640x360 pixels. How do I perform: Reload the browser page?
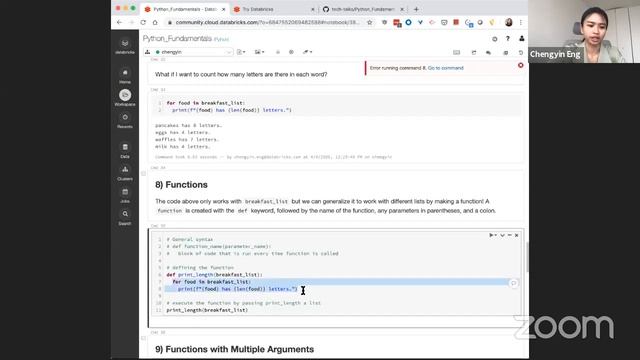click(x=143, y=22)
